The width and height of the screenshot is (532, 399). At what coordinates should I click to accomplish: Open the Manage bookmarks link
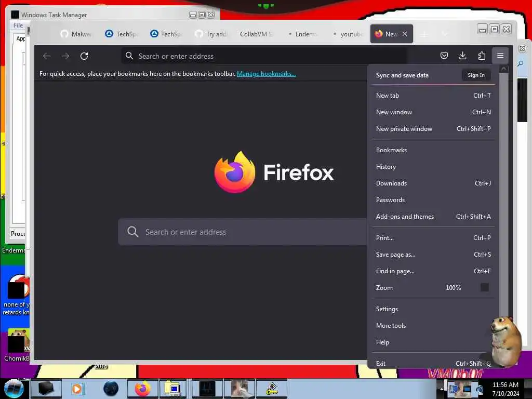tap(267, 74)
